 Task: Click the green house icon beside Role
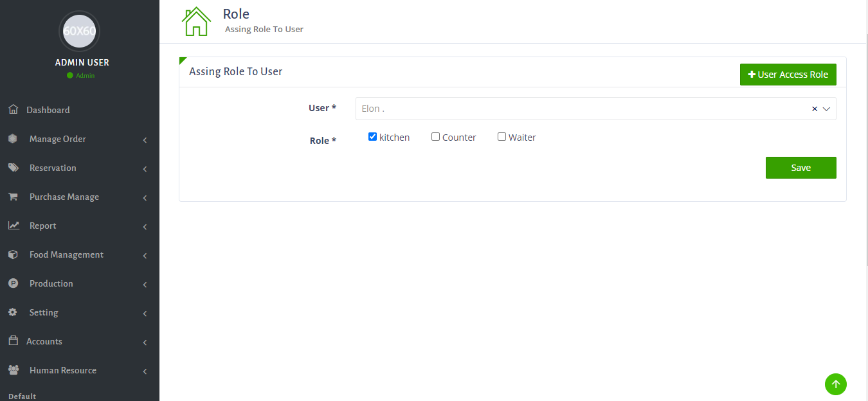pyautogui.click(x=196, y=21)
